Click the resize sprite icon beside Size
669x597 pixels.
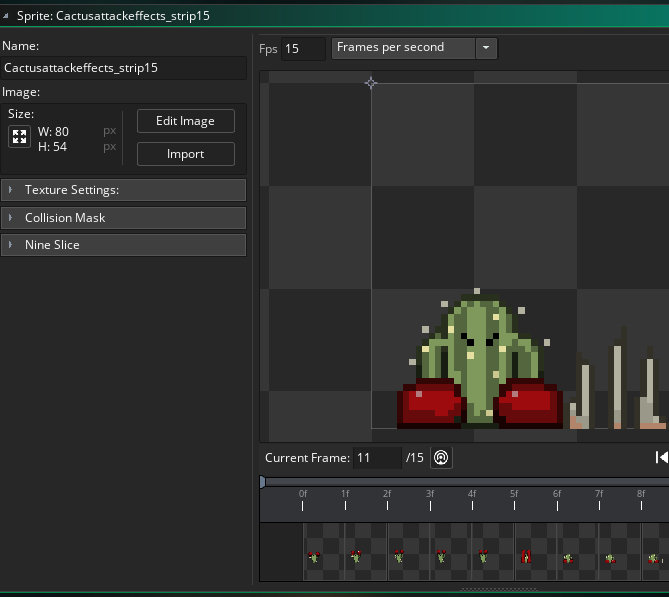coord(19,137)
